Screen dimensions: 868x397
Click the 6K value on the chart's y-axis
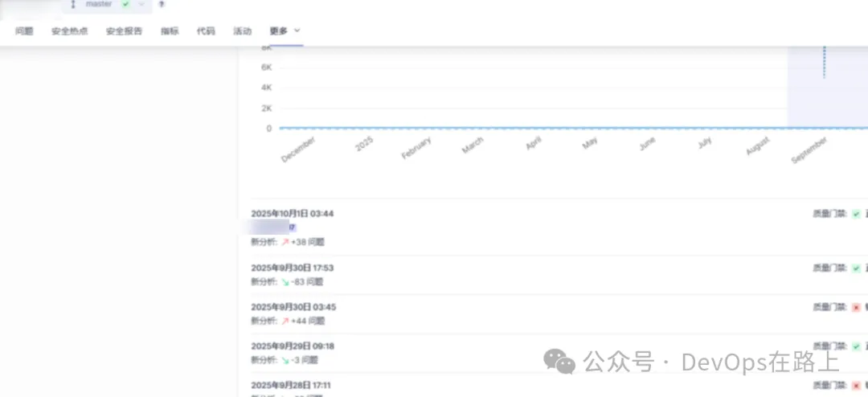(x=266, y=68)
